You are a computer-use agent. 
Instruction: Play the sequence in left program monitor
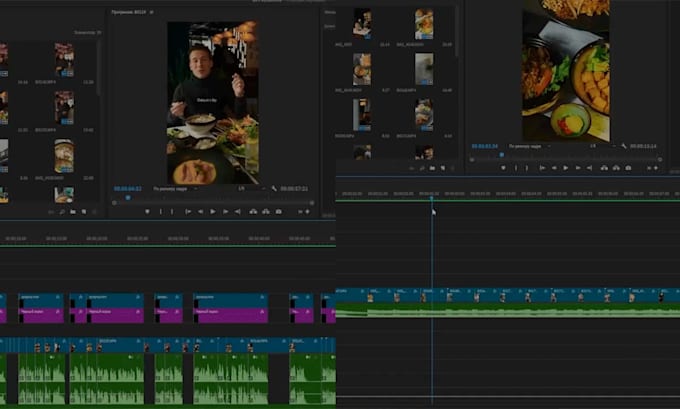pyautogui.click(x=213, y=212)
